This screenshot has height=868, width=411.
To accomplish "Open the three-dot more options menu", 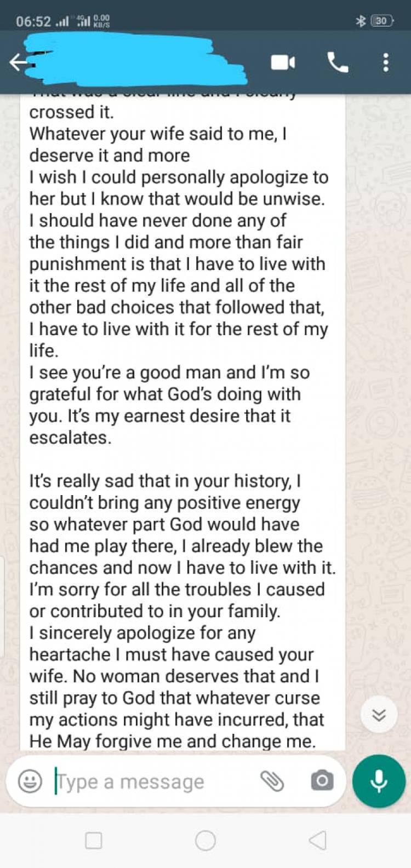I will coord(386,62).
